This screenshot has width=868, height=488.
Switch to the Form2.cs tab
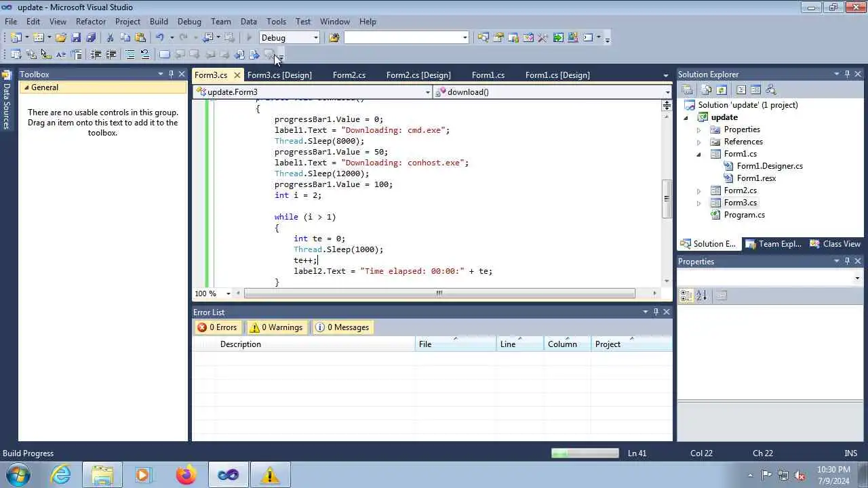(349, 75)
